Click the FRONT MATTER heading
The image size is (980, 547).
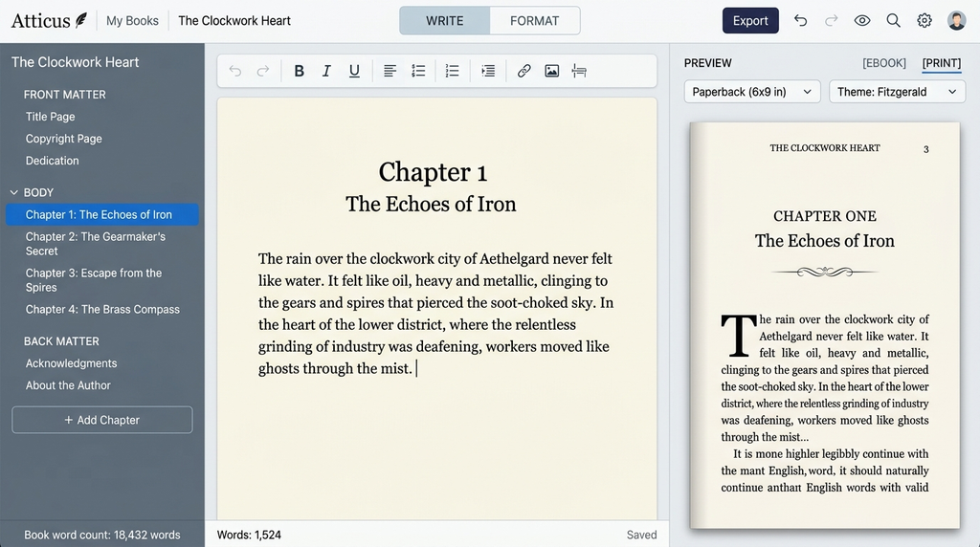(65, 95)
